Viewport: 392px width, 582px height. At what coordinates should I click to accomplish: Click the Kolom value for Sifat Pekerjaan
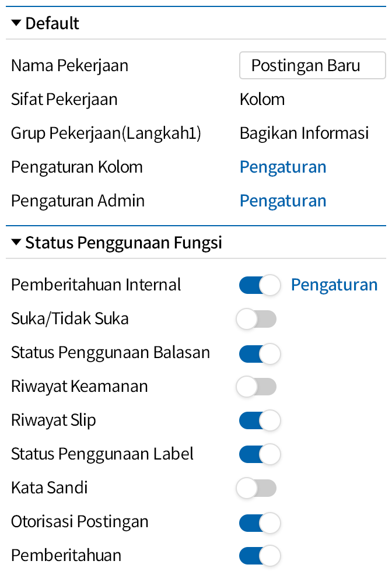point(262,99)
